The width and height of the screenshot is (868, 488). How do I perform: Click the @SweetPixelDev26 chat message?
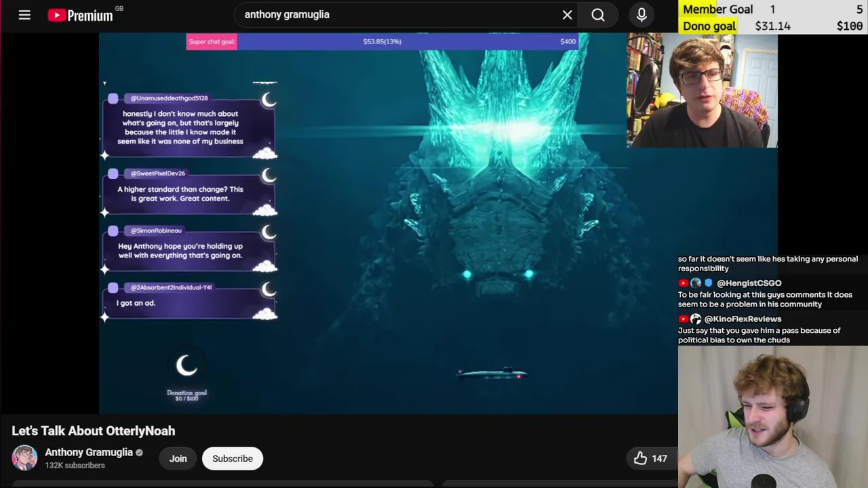click(x=189, y=191)
